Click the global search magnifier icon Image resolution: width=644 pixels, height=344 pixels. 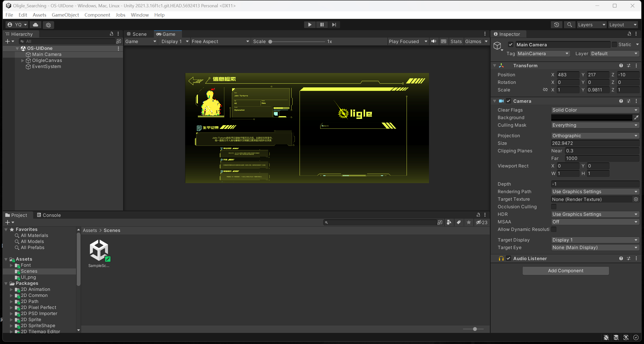point(569,25)
